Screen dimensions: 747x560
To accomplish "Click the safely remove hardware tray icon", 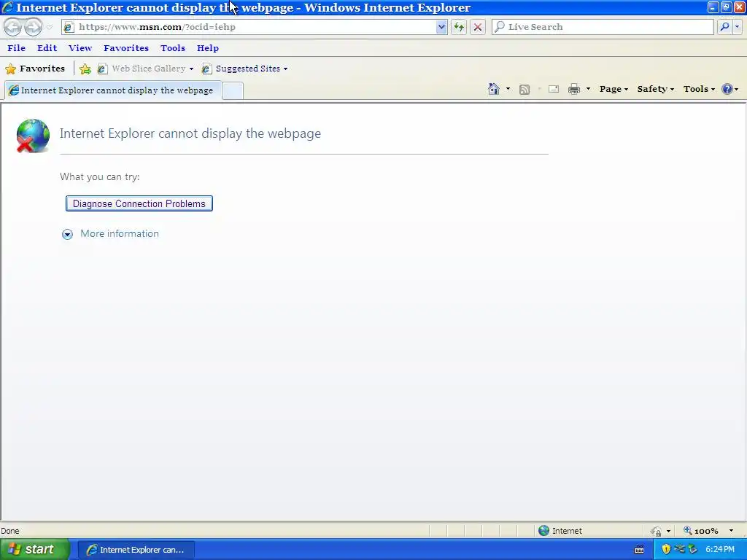I will point(693,550).
